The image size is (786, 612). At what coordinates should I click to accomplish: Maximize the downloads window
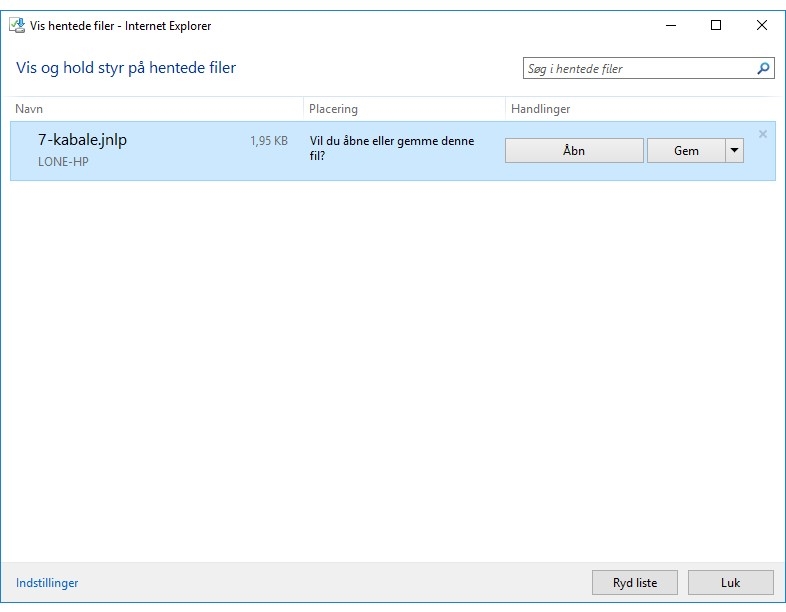pyautogui.click(x=716, y=26)
